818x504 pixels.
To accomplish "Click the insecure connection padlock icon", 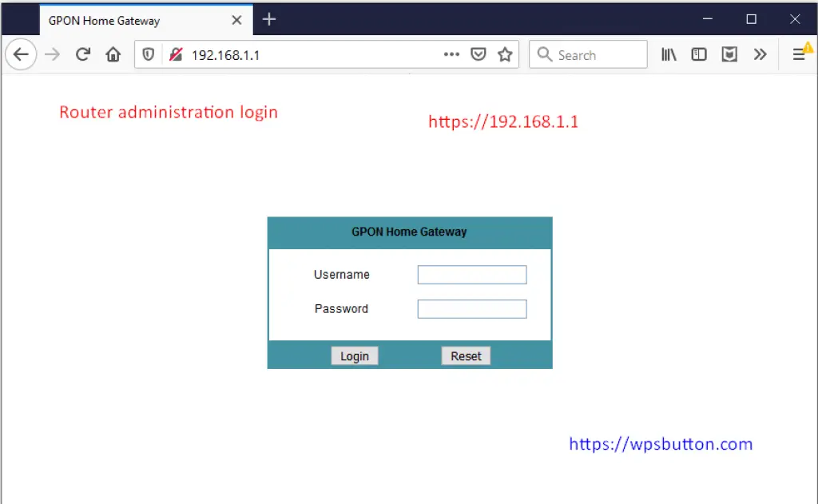I will click(x=176, y=55).
